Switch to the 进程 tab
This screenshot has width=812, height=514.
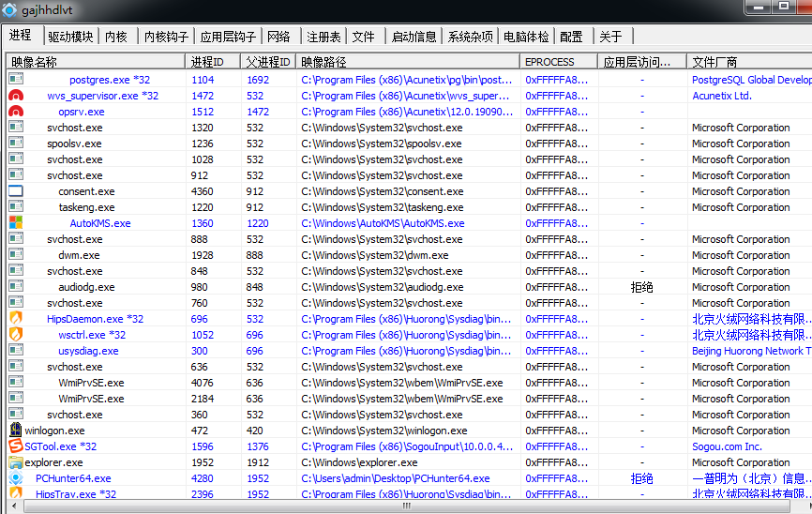coord(21,36)
